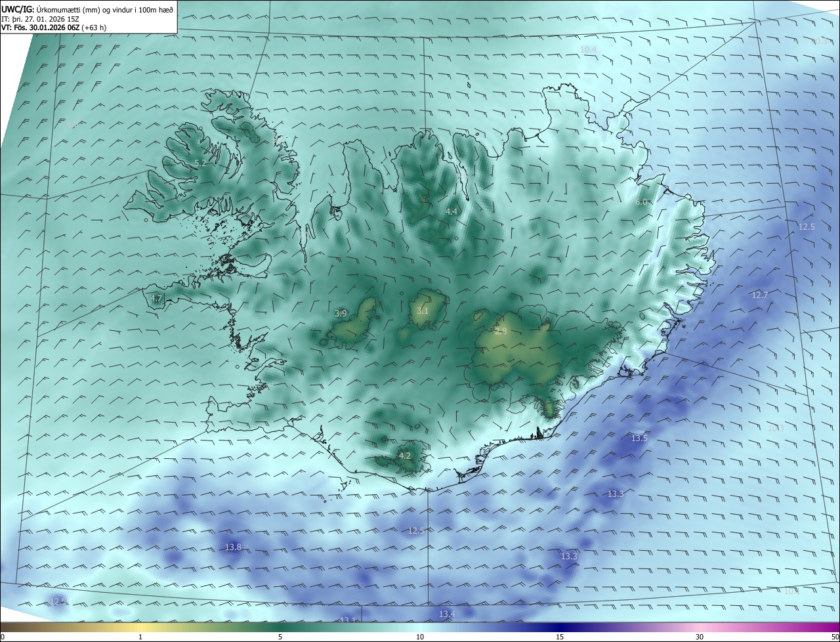Click the 3.1 value on the central glacier

coord(423,310)
